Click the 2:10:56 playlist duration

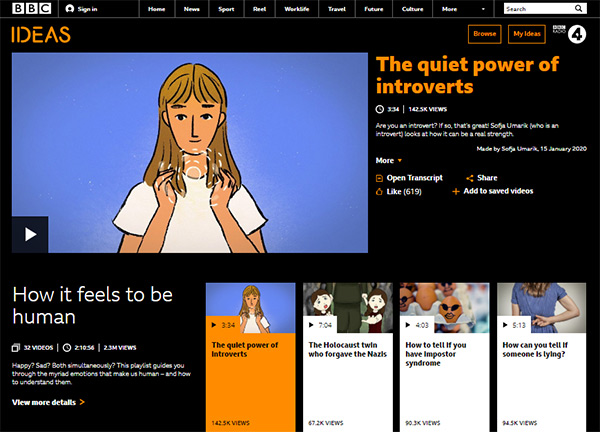[84, 348]
